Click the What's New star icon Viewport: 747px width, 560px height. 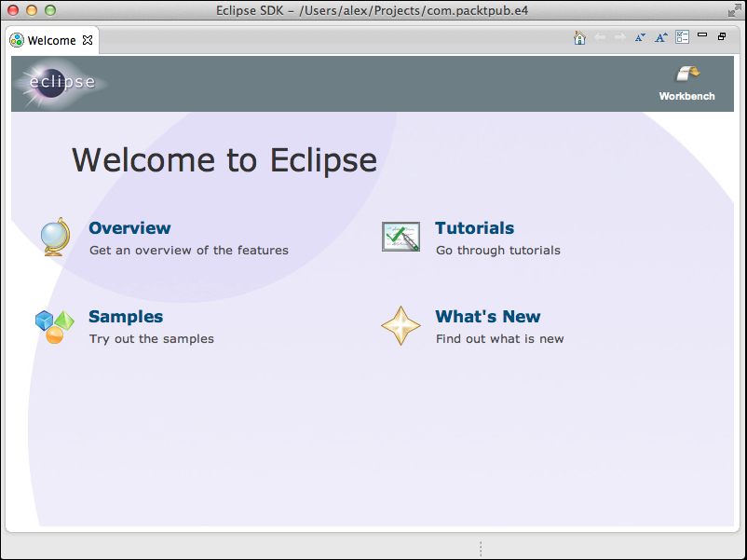[401, 326]
